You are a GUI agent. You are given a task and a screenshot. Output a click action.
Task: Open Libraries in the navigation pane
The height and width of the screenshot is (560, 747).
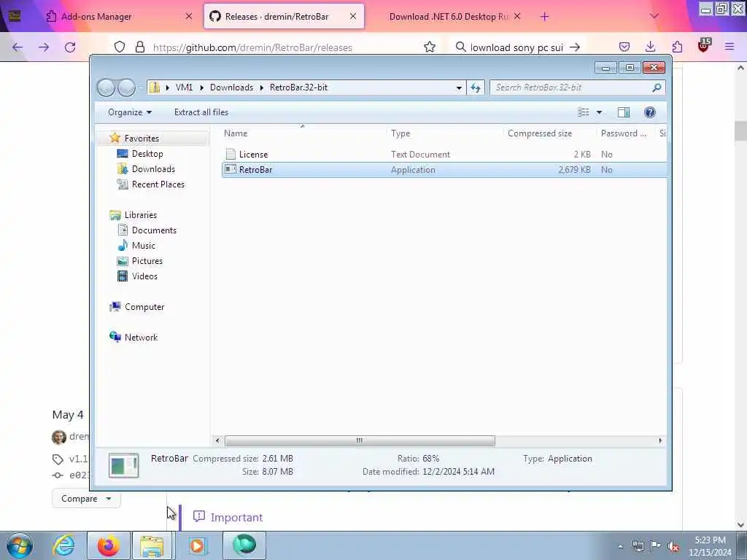(141, 215)
